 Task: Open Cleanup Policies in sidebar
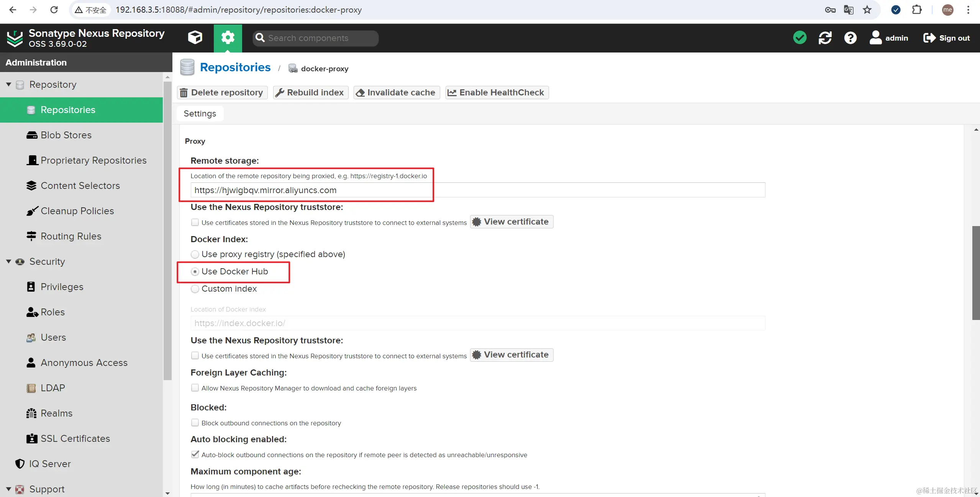click(77, 211)
